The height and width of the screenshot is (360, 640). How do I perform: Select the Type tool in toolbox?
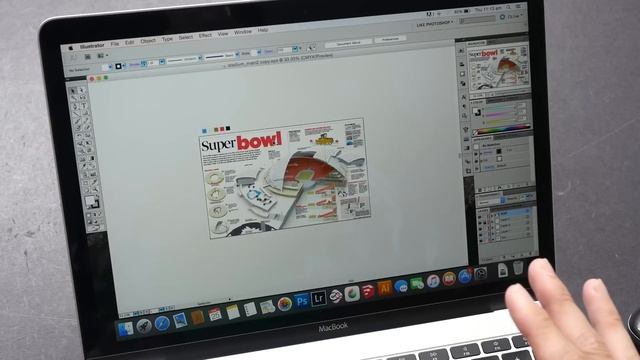[x=84, y=106]
